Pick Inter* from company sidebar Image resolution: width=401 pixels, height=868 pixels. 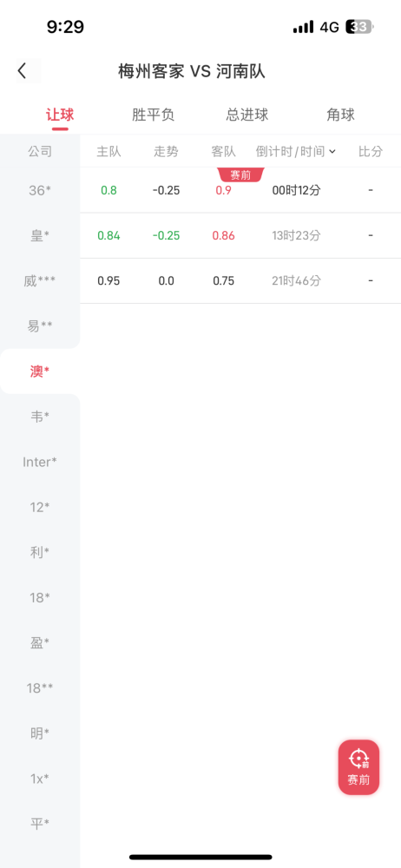click(40, 462)
